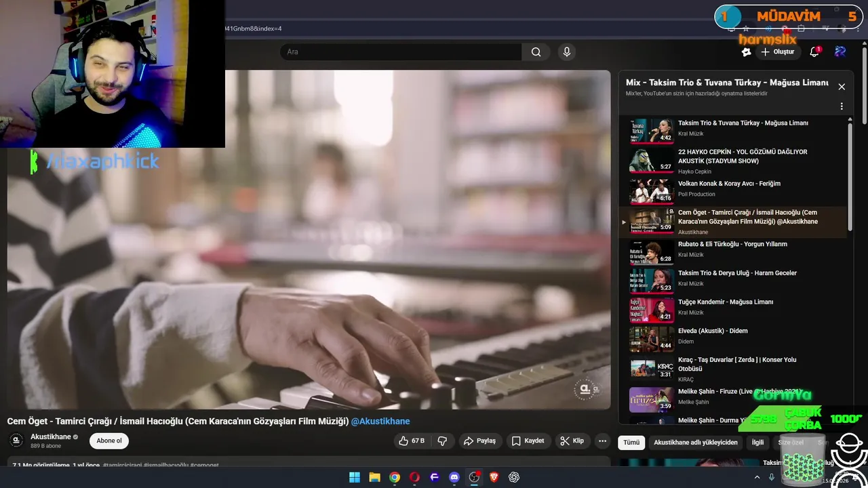
Task: Open the Mix playlist three-dot menu
Action: (x=842, y=106)
